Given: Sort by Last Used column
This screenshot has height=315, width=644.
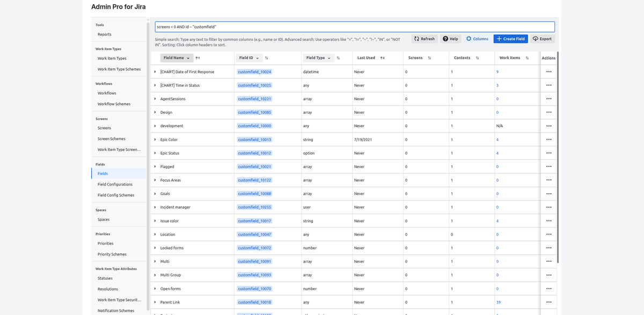Looking at the screenshot, I should click(383, 58).
